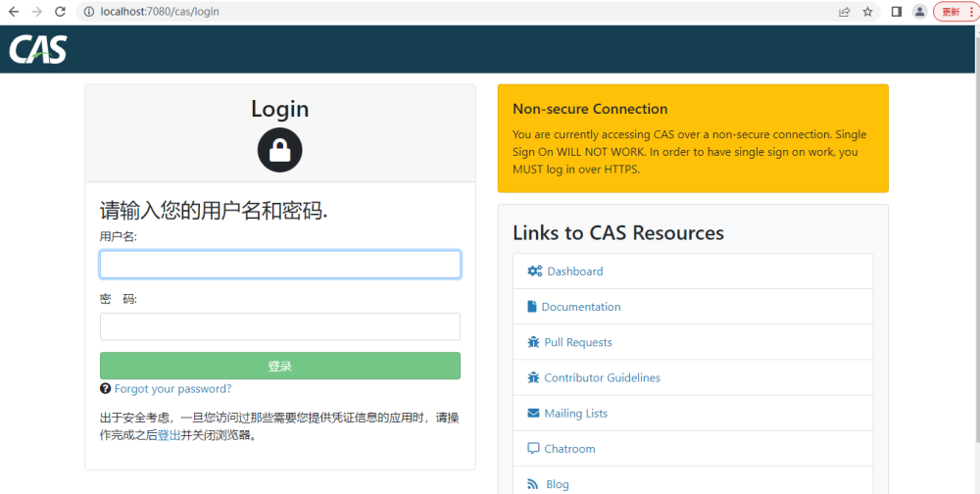Click the Links to CAS Resources heading

[618, 232]
